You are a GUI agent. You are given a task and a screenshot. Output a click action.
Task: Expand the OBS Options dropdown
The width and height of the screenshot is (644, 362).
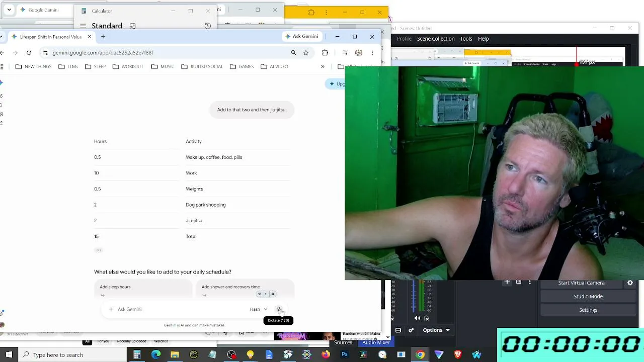(436, 330)
